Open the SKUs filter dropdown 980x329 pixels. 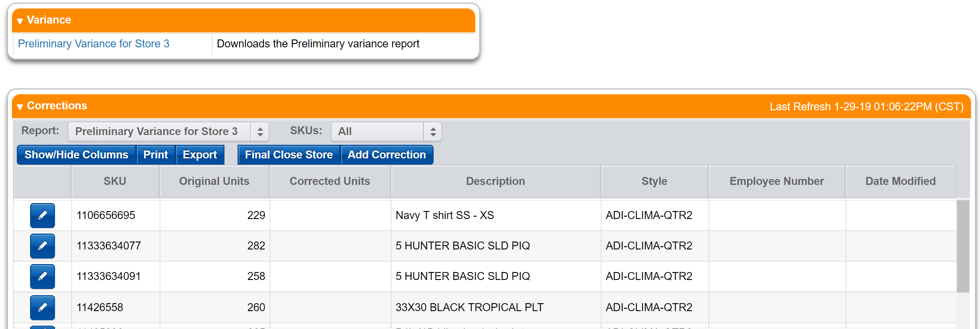click(386, 132)
